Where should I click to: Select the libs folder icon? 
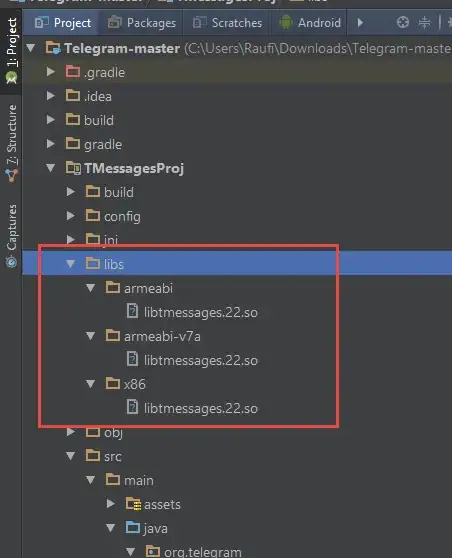(x=93, y=263)
